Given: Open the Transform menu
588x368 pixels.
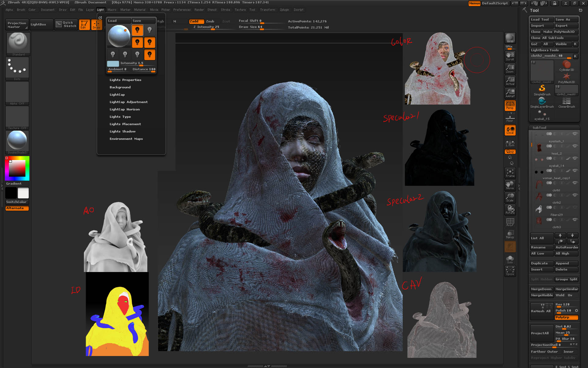Looking at the screenshot, I should point(267,10).
